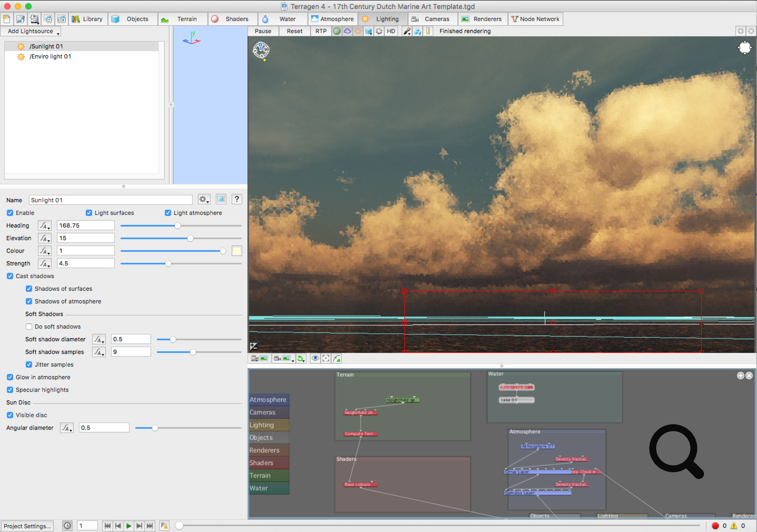This screenshot has height=532, width=757.
Task: Open Heading animation dropdown button
Action: 45,226
